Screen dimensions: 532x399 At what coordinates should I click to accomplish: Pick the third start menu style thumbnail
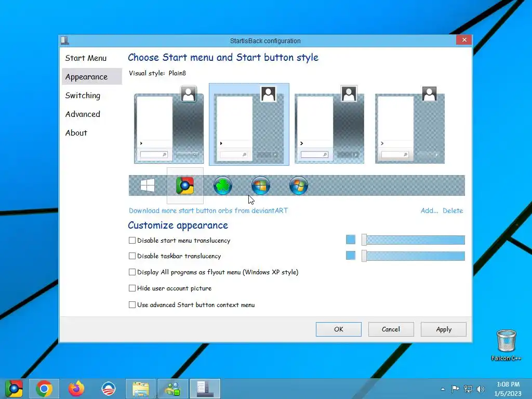coord(329,125)
